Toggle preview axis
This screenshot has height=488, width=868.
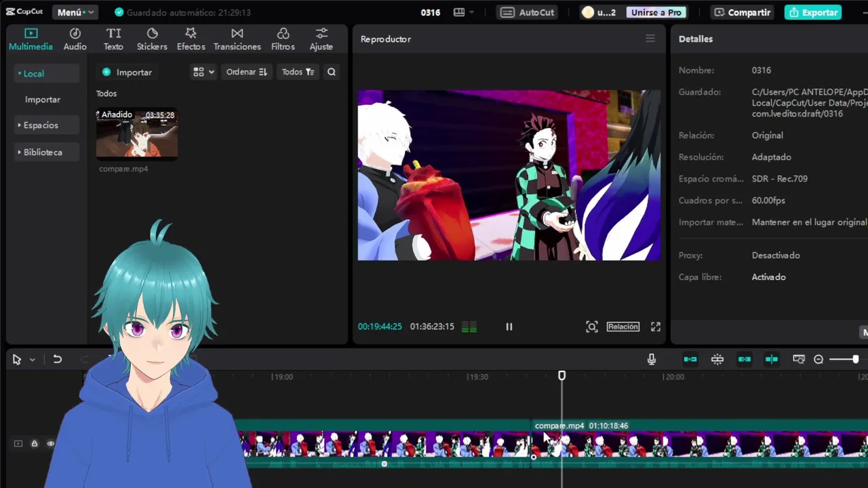click(x=772, y=359)
